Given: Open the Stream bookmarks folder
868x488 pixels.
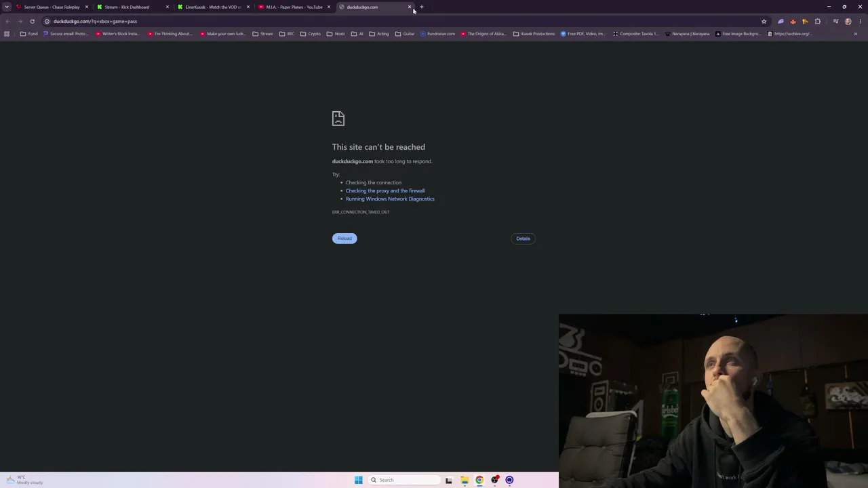Looking at the screenshot, I should click(262, 34).
